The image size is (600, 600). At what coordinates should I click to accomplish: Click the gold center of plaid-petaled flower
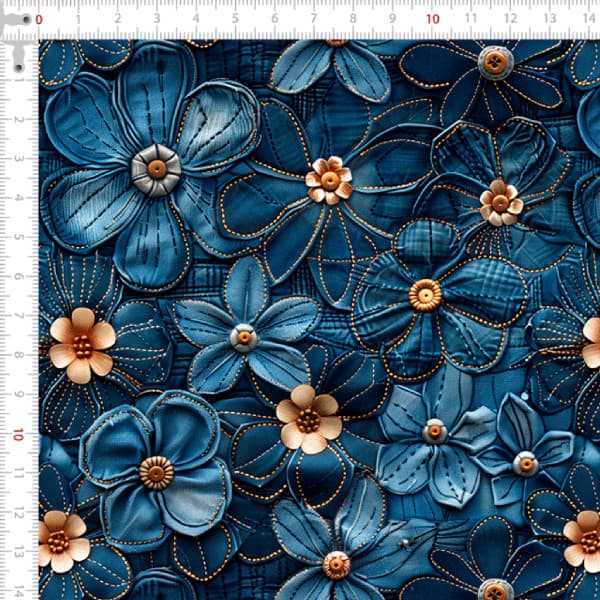click(425, 295)
